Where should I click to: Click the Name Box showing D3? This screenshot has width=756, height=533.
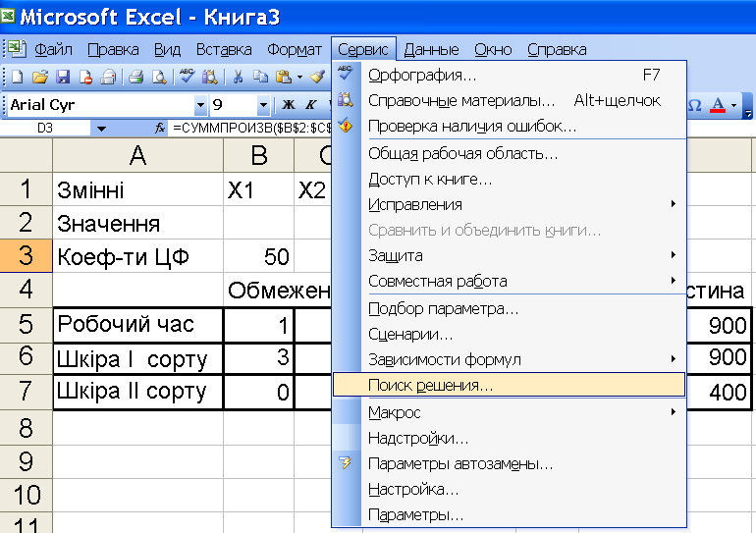tap(45, 129)
